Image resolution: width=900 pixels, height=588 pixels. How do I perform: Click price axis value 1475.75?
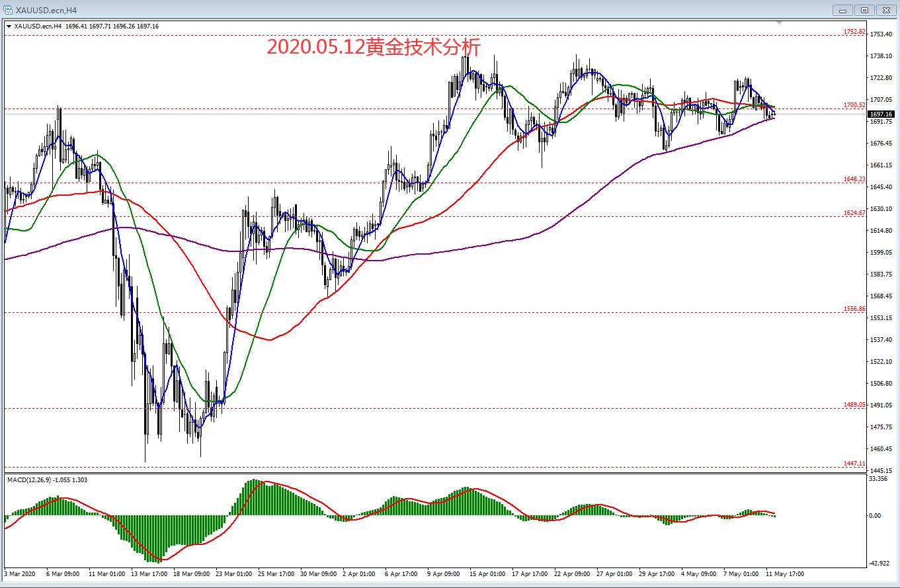pyautogui.click(x=881, y=427)
